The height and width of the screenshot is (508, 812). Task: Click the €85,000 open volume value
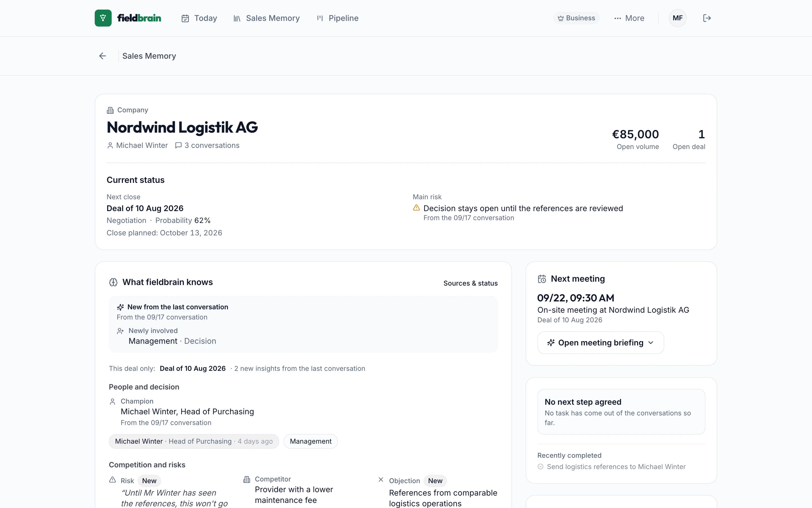(x=636, y=134)
